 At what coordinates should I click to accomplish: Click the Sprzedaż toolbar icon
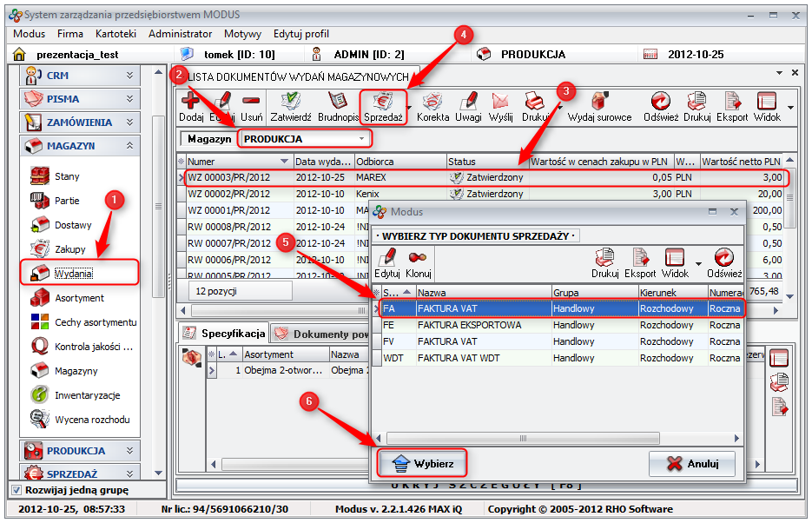383,107
